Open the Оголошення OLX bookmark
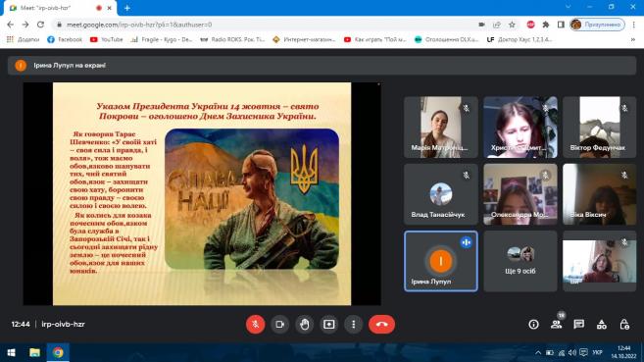 pyautogui.click(x=446, y=39)
